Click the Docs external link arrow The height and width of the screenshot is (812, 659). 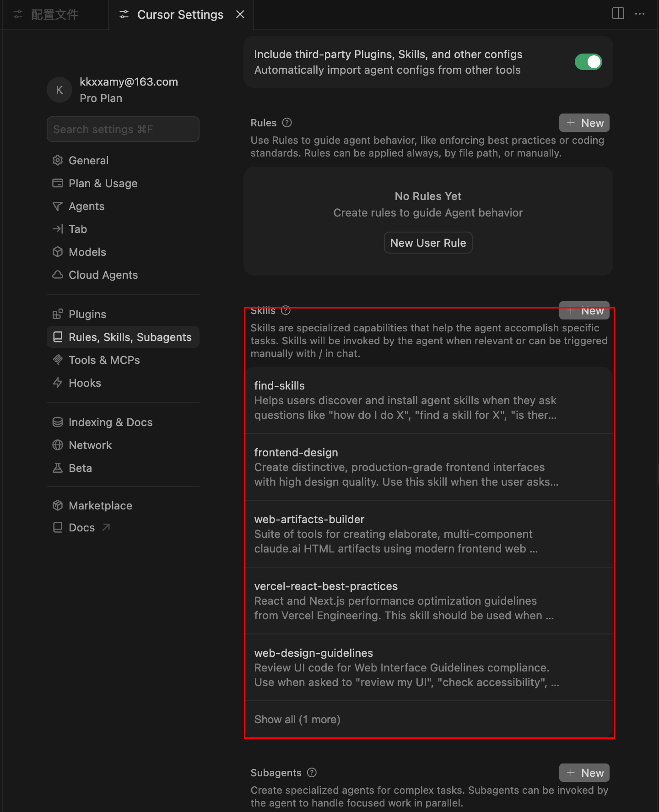click(106, 528)
